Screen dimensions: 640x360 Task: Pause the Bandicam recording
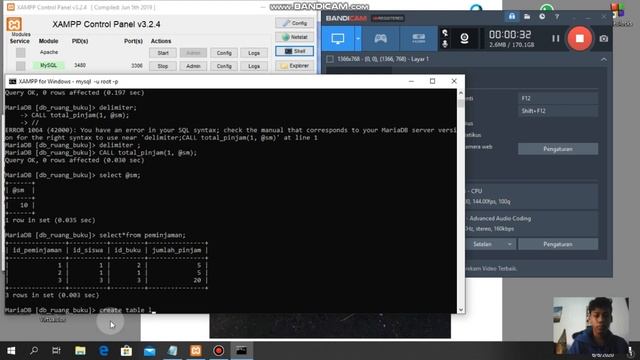tap(556, 38)
